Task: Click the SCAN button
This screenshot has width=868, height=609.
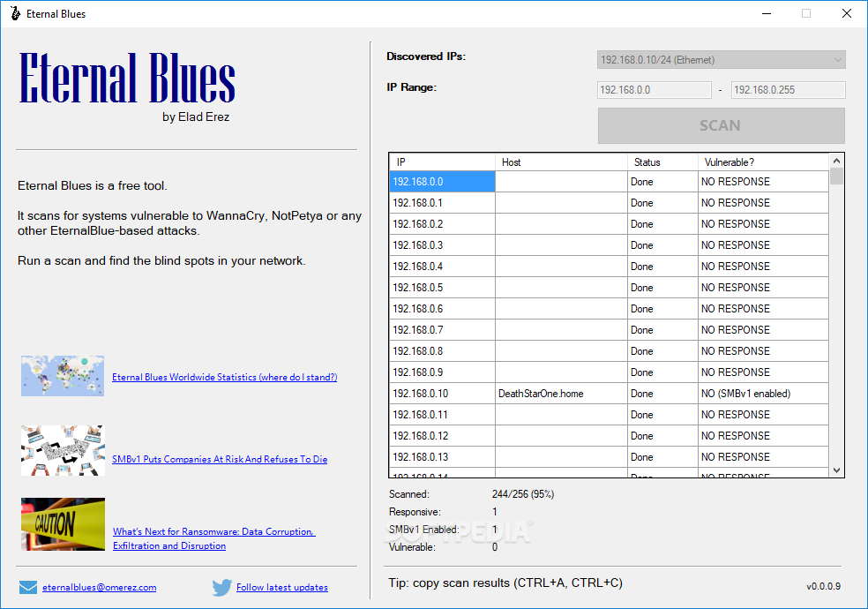Action: pos(722,125)
